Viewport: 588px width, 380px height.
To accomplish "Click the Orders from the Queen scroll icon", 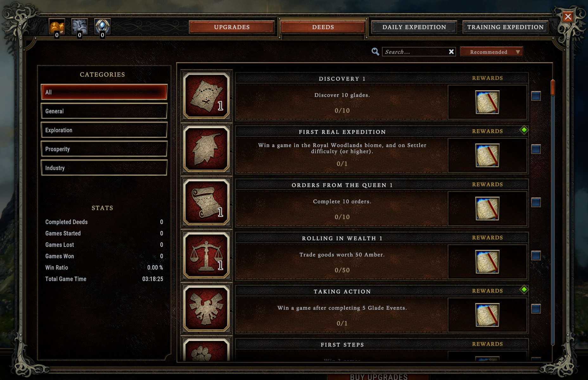I will [207, 202].
